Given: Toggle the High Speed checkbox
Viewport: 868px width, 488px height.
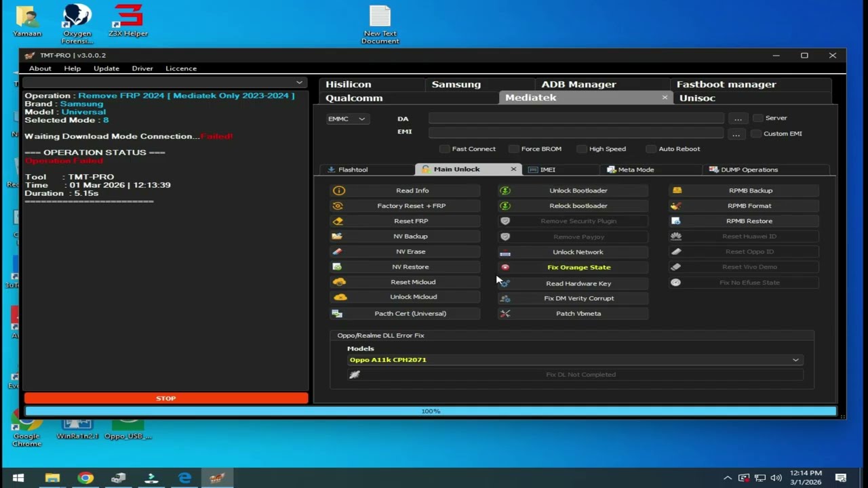Looking at the screenshot, I should click(582, 148).
